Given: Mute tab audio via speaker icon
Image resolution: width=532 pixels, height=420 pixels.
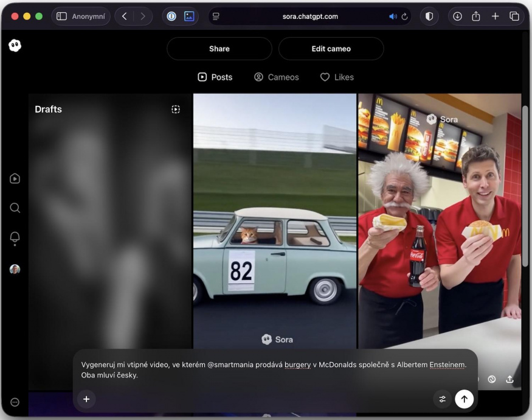Looking at the screenshot, I should 393,16.
